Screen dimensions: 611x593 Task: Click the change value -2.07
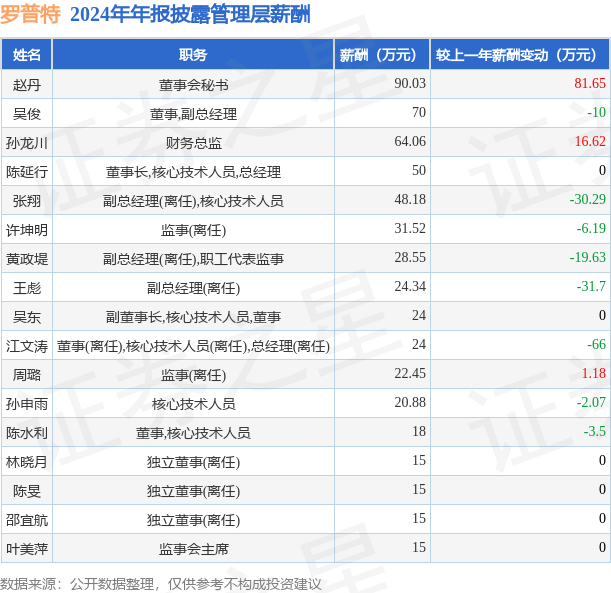591,402
